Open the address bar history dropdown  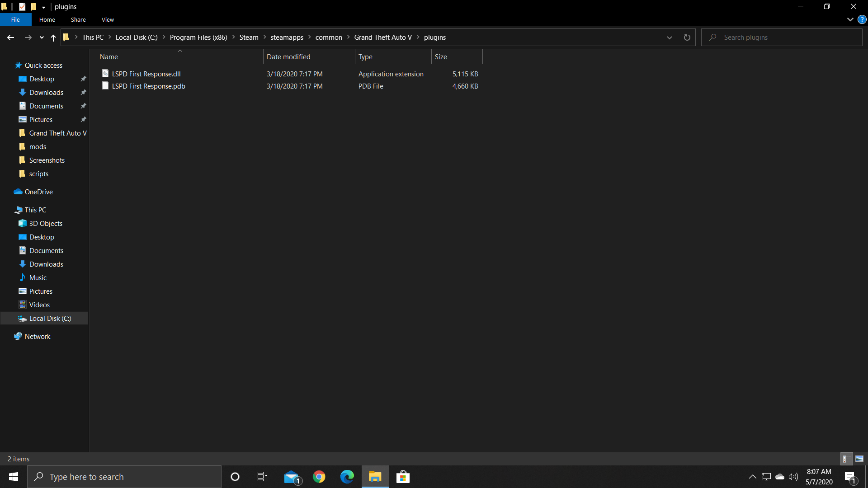point(669,38)
